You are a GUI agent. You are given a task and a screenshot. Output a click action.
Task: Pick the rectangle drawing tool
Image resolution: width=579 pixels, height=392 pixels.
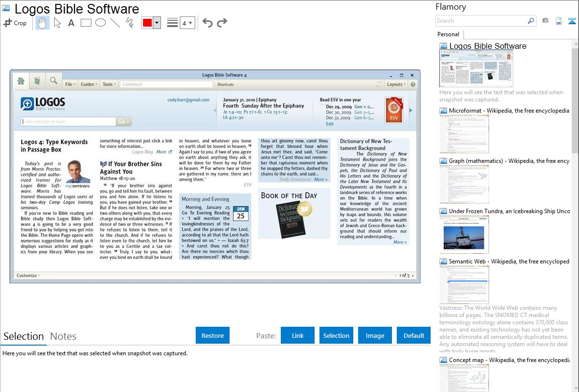click(86, 23)
